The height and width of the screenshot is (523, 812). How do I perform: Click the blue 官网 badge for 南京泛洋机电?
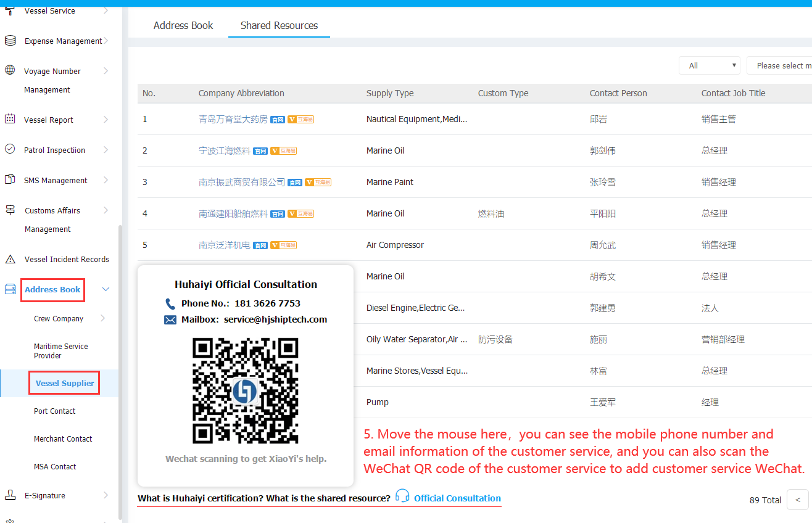pos(260,245)
